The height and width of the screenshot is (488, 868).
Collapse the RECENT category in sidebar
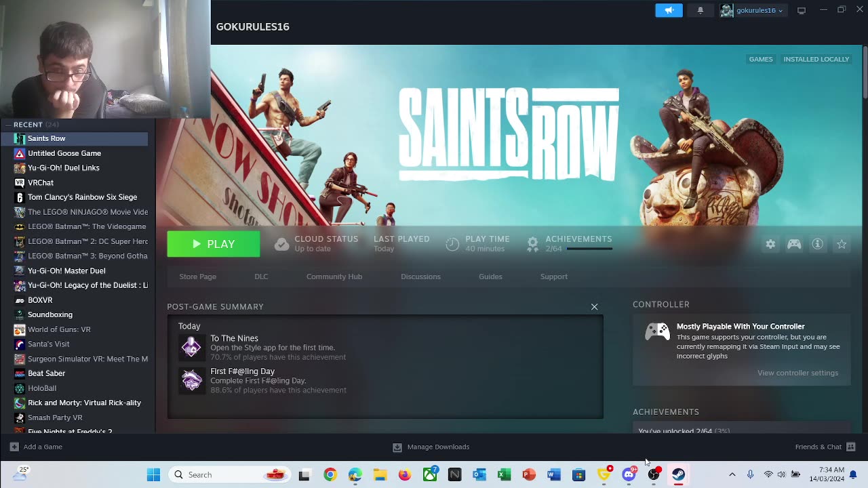click(8, 125)
